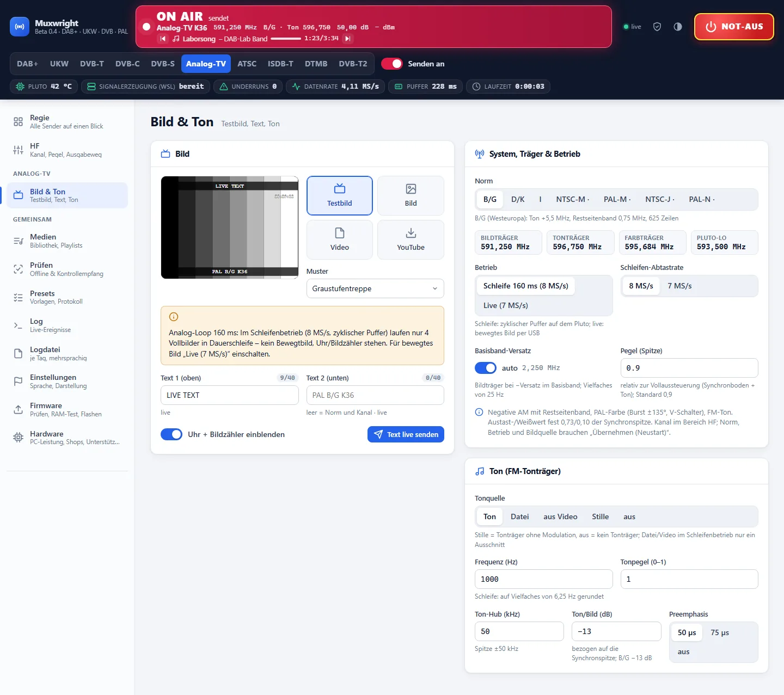Screen dimensions: 784x695
Task: Click the shield icon in header
Action: [657, 27]
